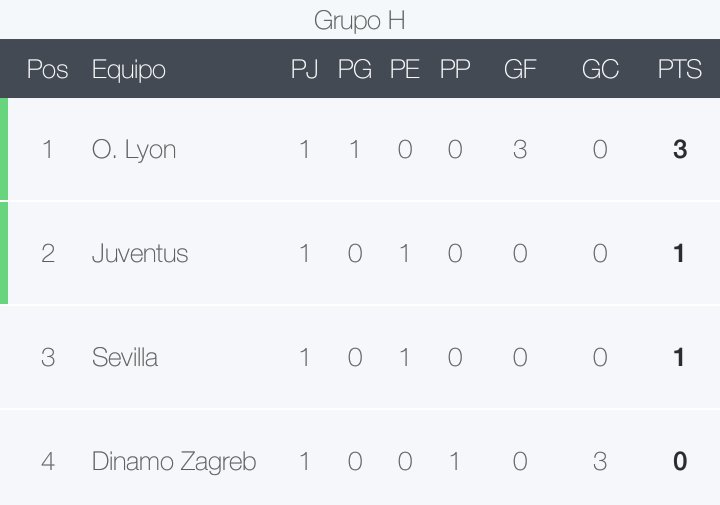Click the PP column header
The height and width of the screenshot is (505, 720).
pyautogui.click(x=455, y=69)
